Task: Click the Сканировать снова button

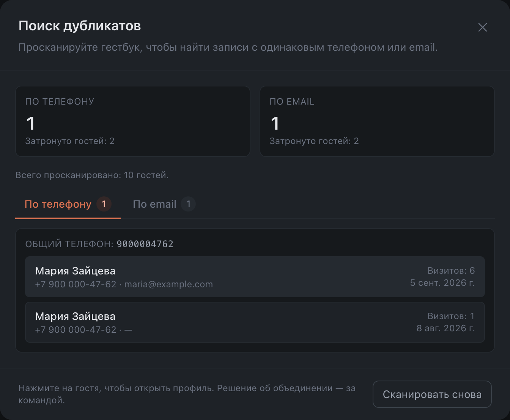Action: click(432, 394)
